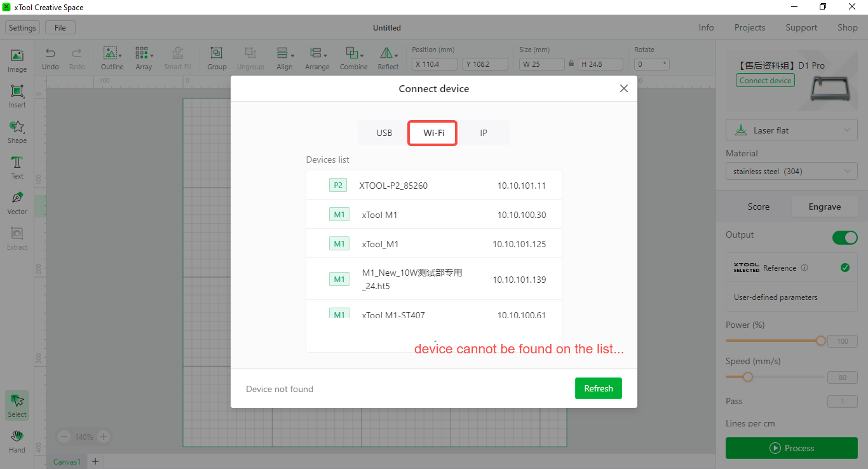Click the Reflect toolbar icon
Viewport: 868px width, 469px height.
pyautogui.click(x=388, y=57)
